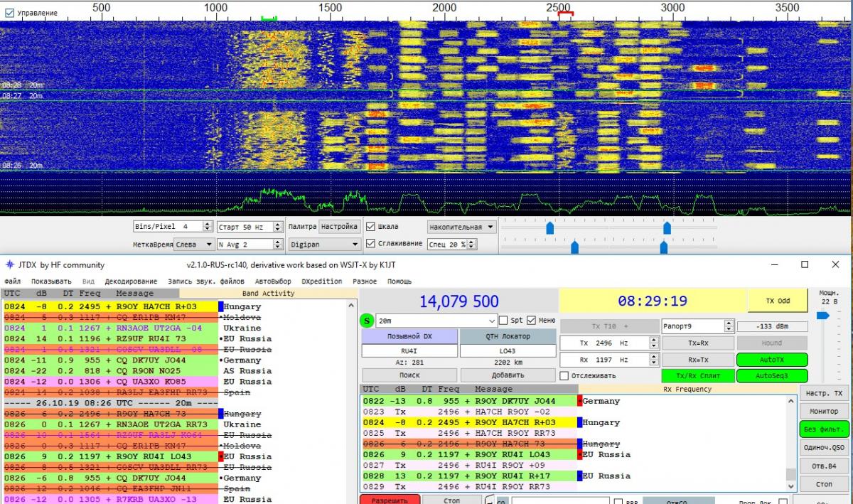
Task: Toggle the Управление checkbox
Action: (9, 13)
